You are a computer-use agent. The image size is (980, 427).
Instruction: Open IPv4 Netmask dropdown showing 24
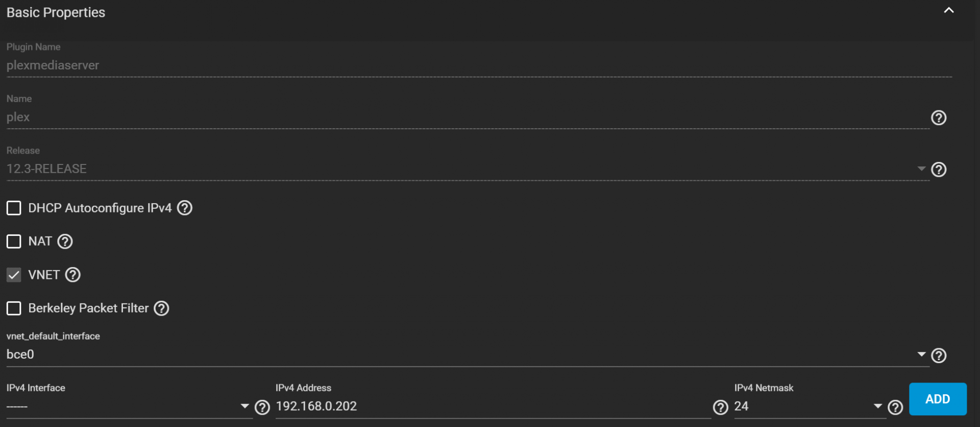click(810, 407)
